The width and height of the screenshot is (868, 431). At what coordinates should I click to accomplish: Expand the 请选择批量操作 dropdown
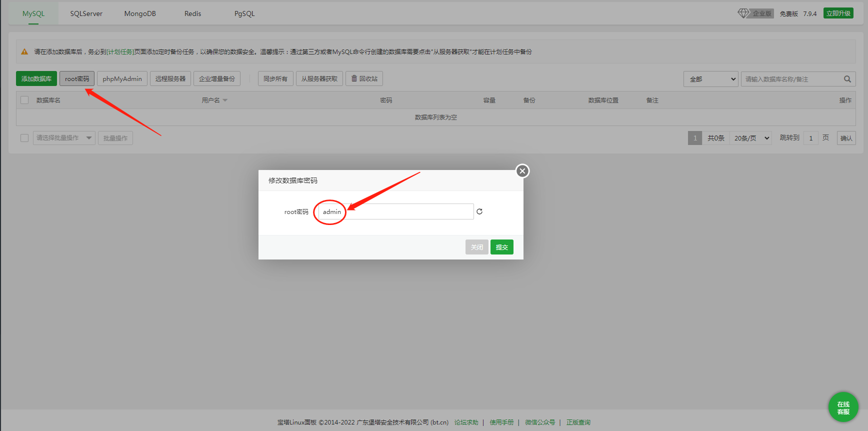coord(64,138)
